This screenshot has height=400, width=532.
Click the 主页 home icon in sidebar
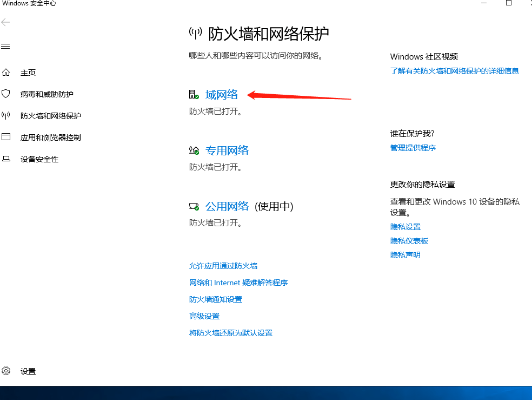5,72
